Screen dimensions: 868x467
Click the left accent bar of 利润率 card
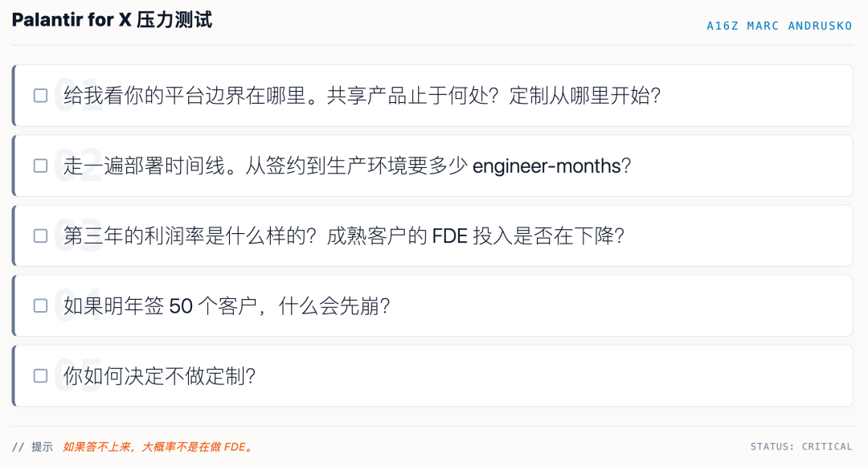click(14, 236)
